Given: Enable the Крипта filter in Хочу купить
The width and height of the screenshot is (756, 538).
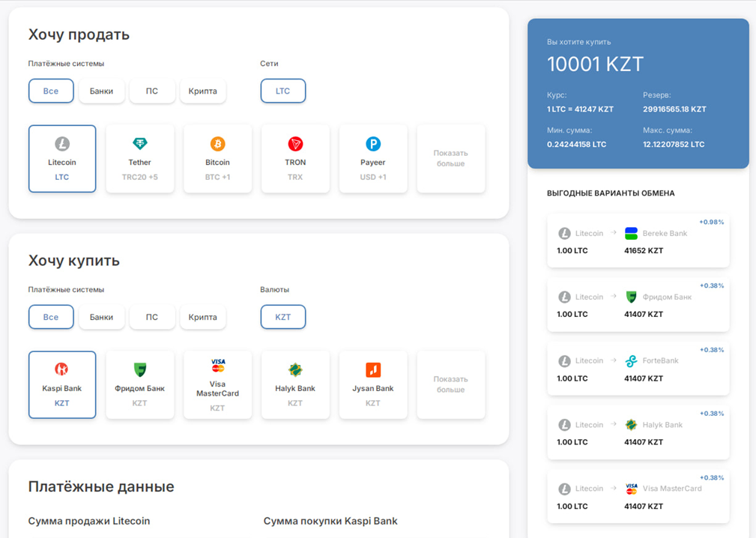Looking at the screenshot, I should click(202, 316).
